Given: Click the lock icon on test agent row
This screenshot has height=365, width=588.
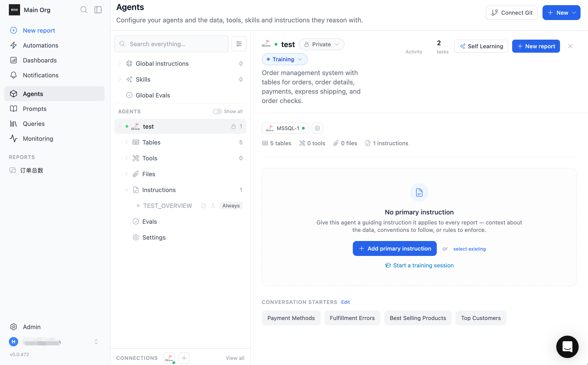Looking at the screenshot, I should tap(234, 127).
